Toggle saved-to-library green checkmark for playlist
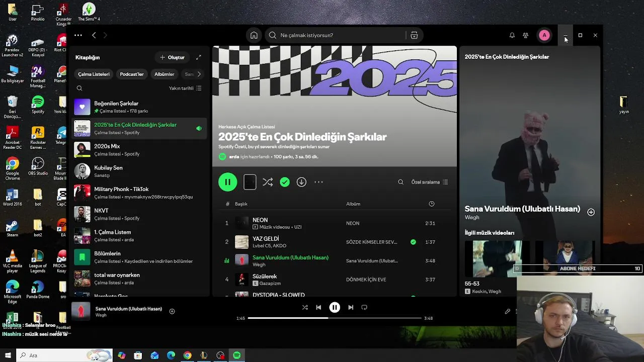This screenshot has width=644, height=362. pyautogui.click(x=285, y=182)
